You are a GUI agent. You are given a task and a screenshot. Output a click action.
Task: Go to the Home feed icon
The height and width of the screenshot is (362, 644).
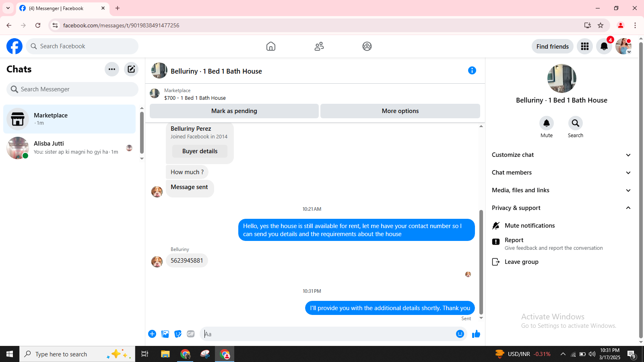pos(271,46)
